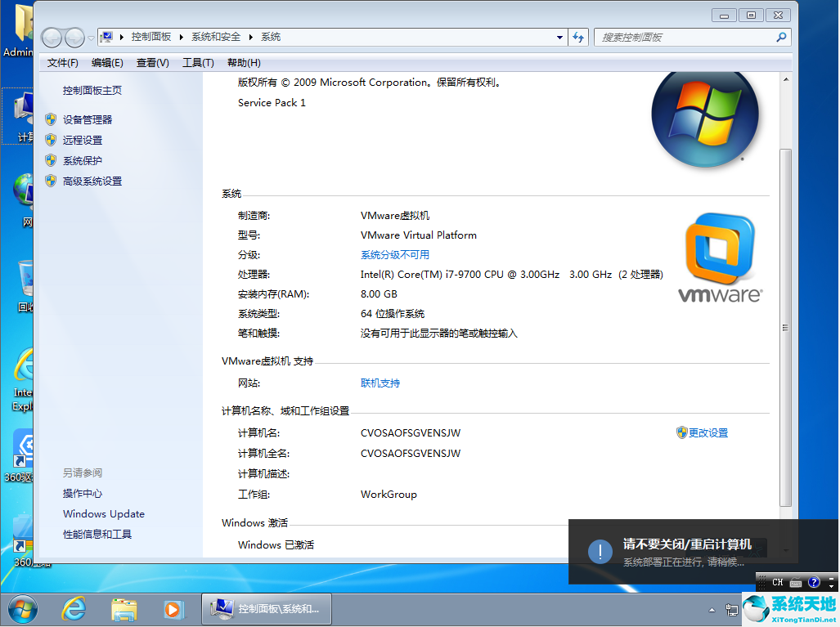Click shield icon next to 远程设置
Viewport: 840px width, 627px height.
click(51, 140)
